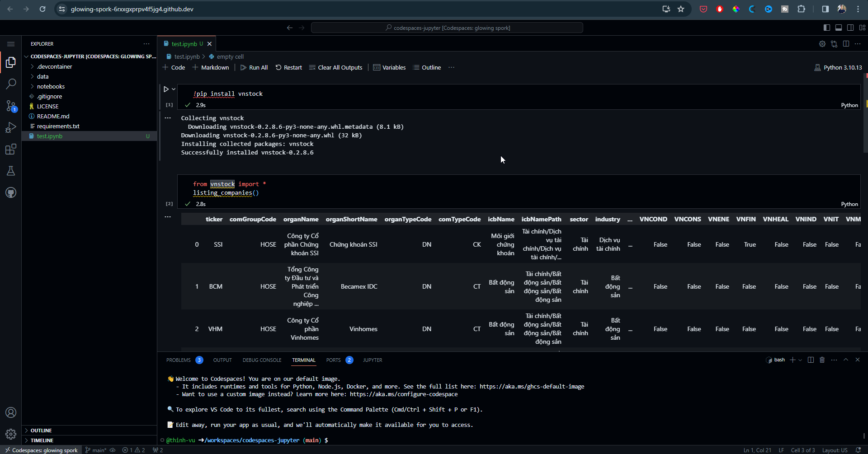Click Run All to execute notebook
The width and height of the screenshot is (868, 454).
254,67
